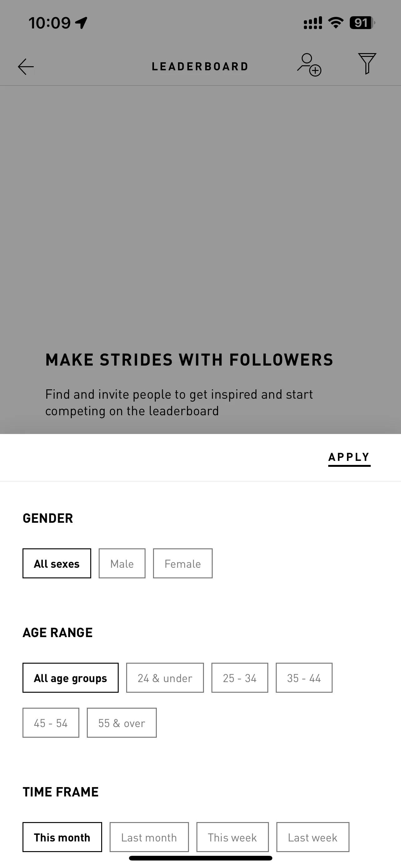Select All age groups option
401x868 pixels.
pos(70,678)
